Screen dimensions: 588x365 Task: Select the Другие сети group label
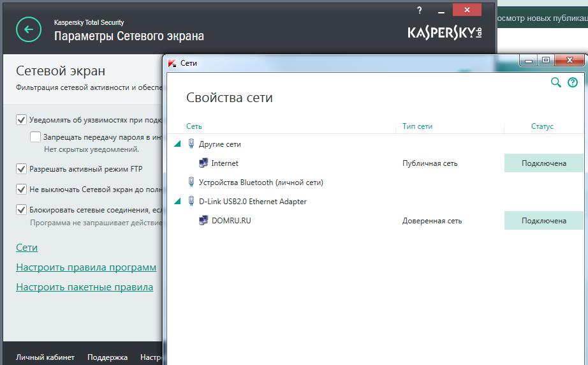pos(220,144)
